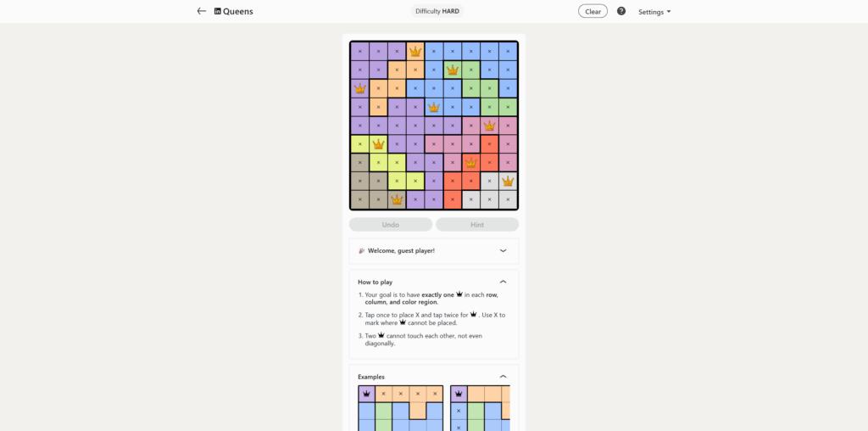
Task: Click the queen crown in the yellow region
Action: point(378,144)
